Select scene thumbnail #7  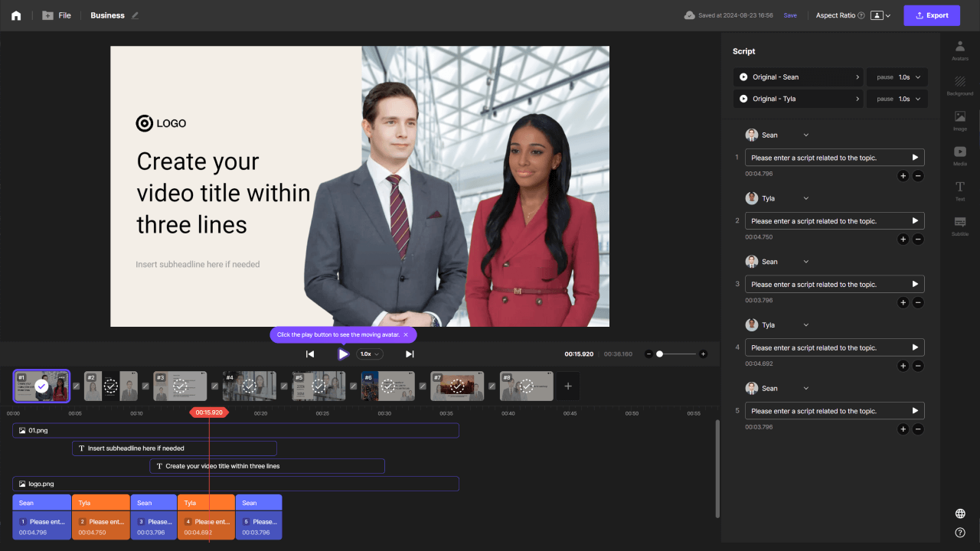click(457, 386)
